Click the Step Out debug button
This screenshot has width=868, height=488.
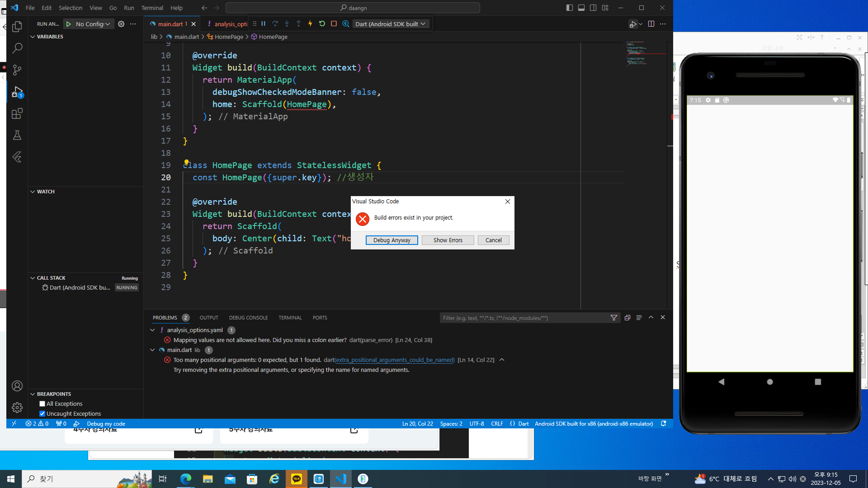[298, 24]
